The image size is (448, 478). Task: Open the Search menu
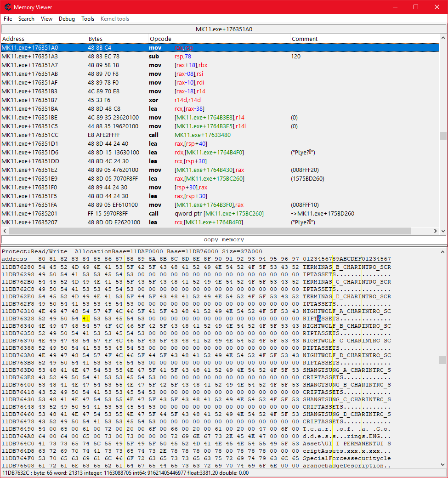[x=26, y=19]
